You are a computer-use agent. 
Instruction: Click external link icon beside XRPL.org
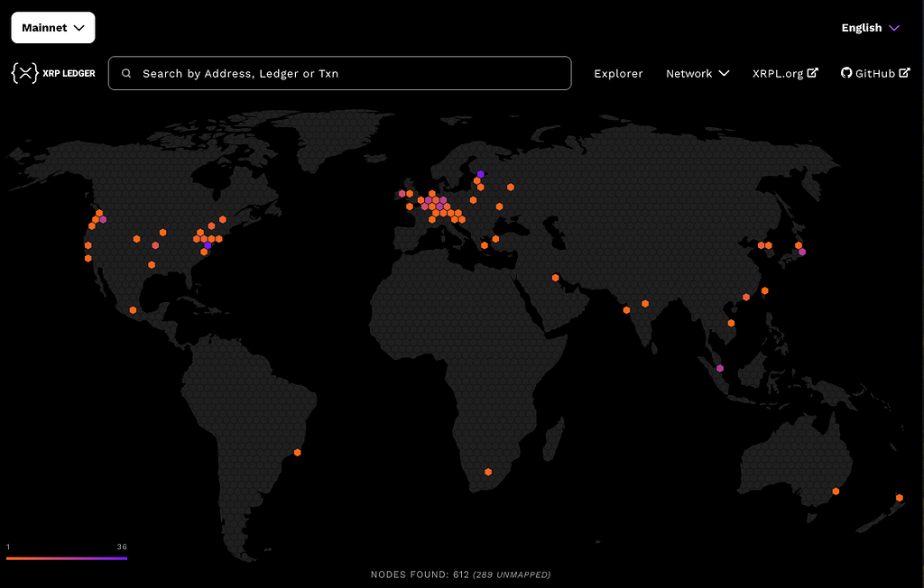[813, 73]
